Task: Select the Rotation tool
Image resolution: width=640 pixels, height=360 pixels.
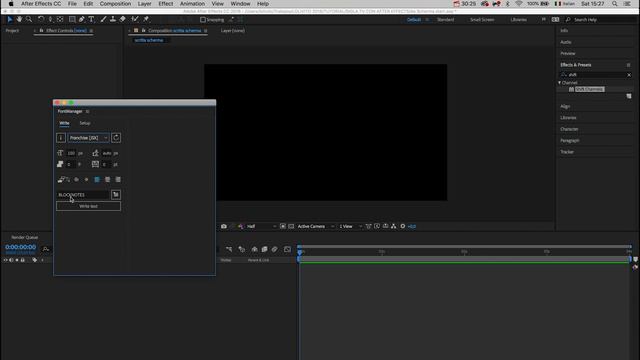Action: point(41,19)
